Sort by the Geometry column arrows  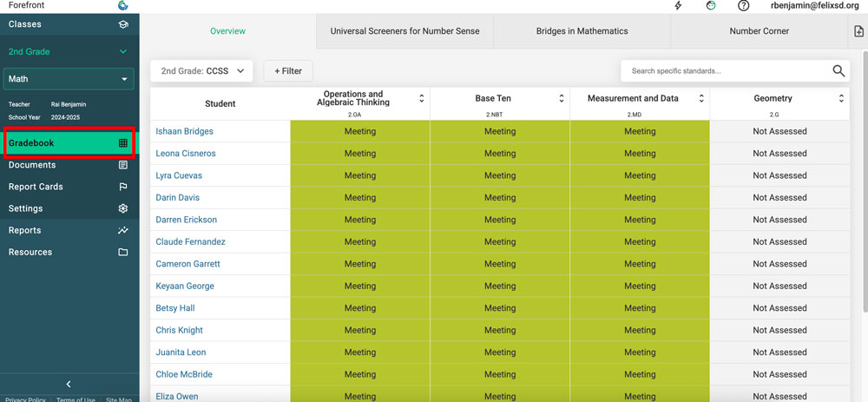tap(841, 99)
